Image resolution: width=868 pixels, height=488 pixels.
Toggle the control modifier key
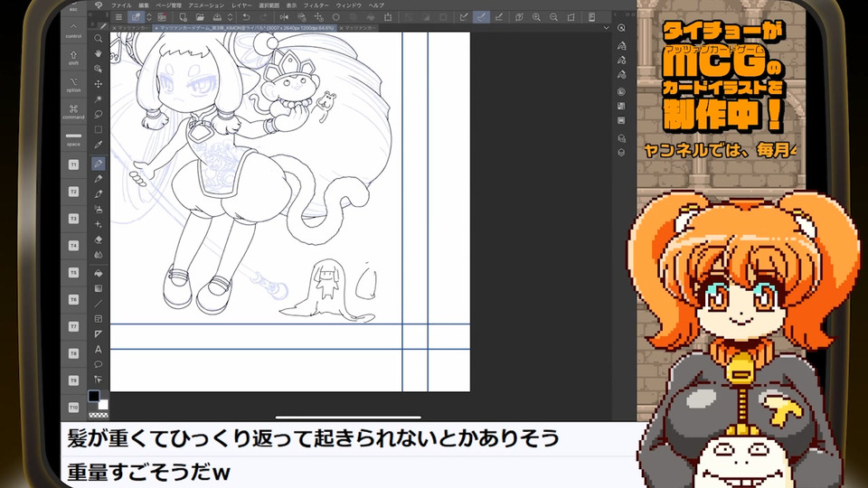point(73,30)
